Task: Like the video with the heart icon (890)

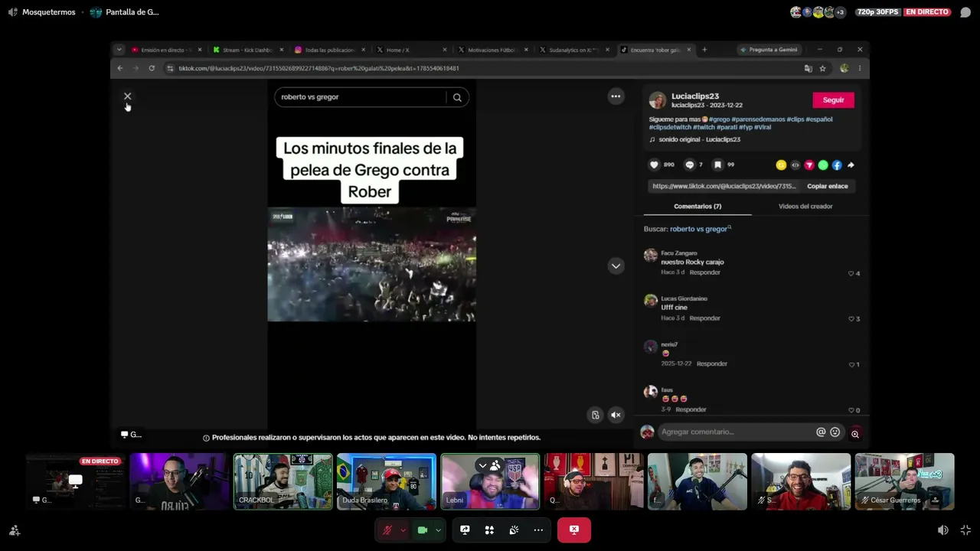Action: tap(654, 165)
